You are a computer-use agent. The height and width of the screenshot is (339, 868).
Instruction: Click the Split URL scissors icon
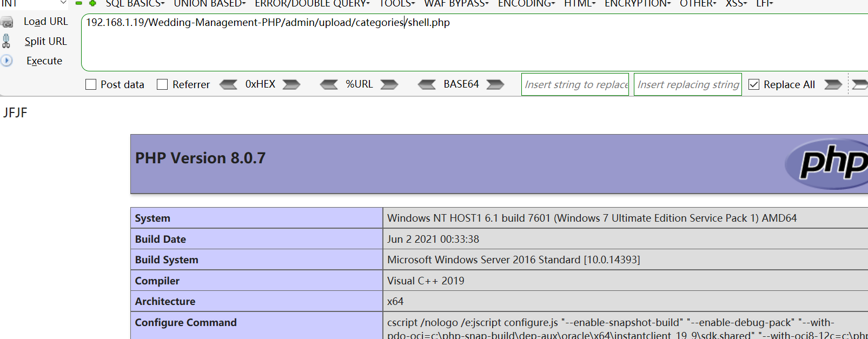point(6,41)
